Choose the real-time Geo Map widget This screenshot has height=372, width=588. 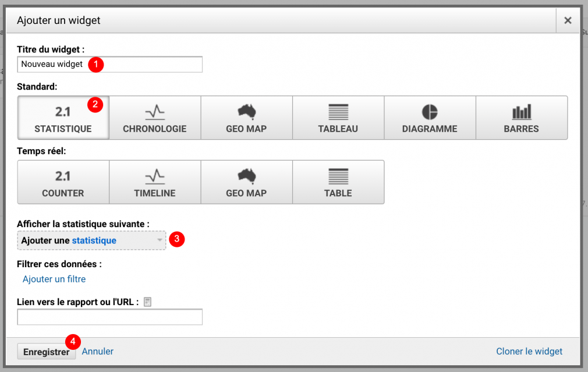click(246, 182)
